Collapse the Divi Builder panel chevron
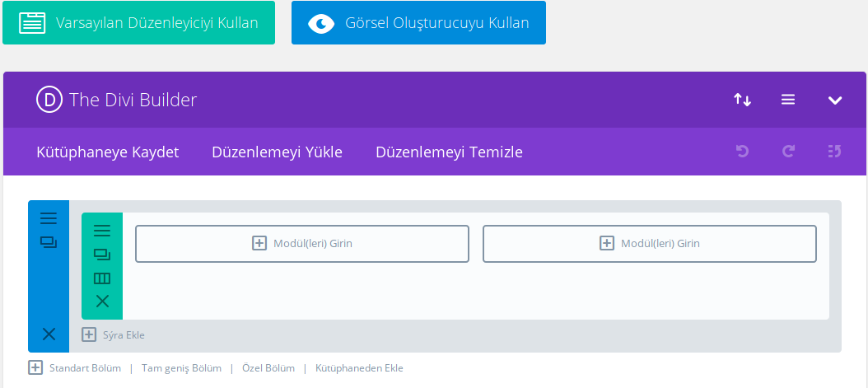Viewport: 868px width, 388px height. (835, 101)
